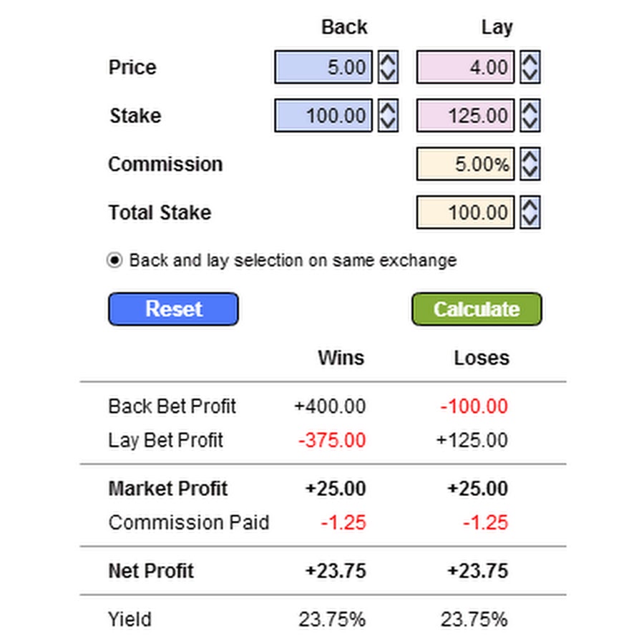Viewport: 644px width, 644px height.
Task: Decrease the Total Stake with down arrow
Action: coord(530,220)
